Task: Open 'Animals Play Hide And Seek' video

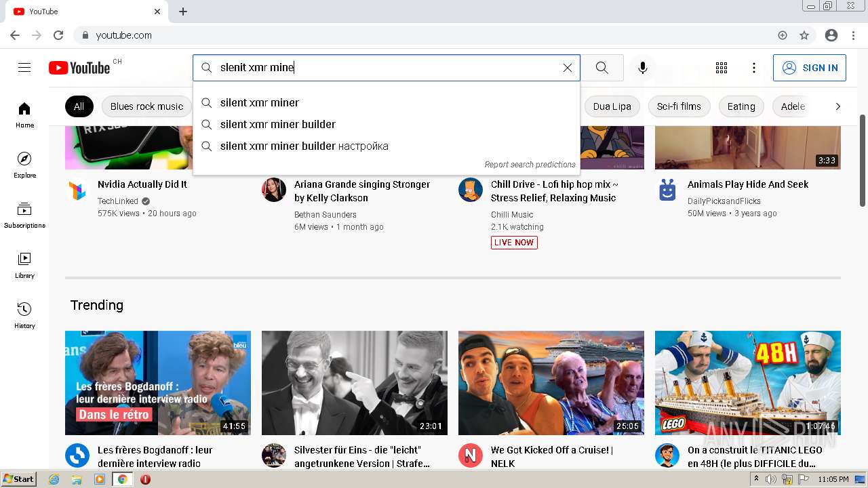Action: coord(748,184)
